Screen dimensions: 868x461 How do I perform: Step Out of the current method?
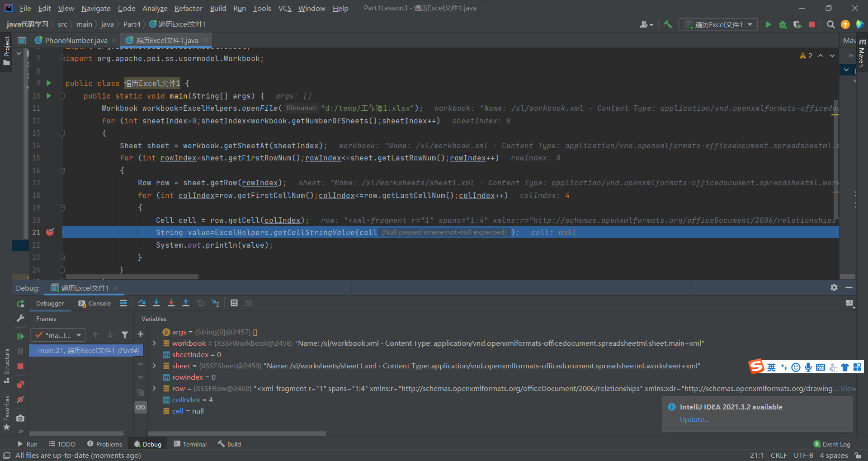tap(186, 303)
